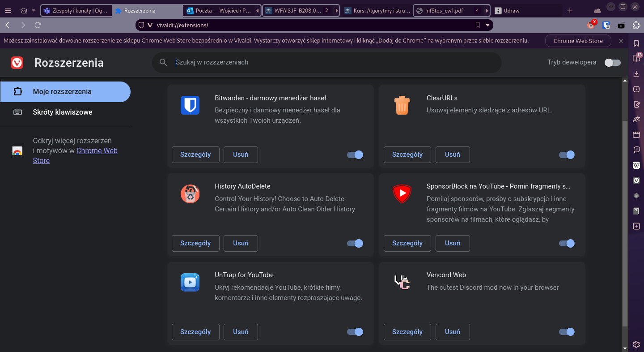644x352 pixels.
Task: Remove Vencord Web with Usuń button
Action: coord(453,332)
